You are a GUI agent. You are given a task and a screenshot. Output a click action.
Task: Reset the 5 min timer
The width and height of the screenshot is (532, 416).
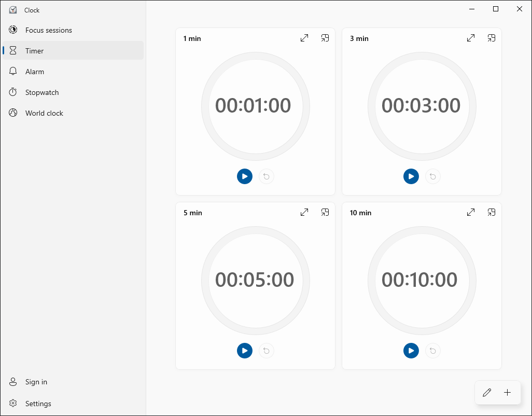tap(267, 351)
